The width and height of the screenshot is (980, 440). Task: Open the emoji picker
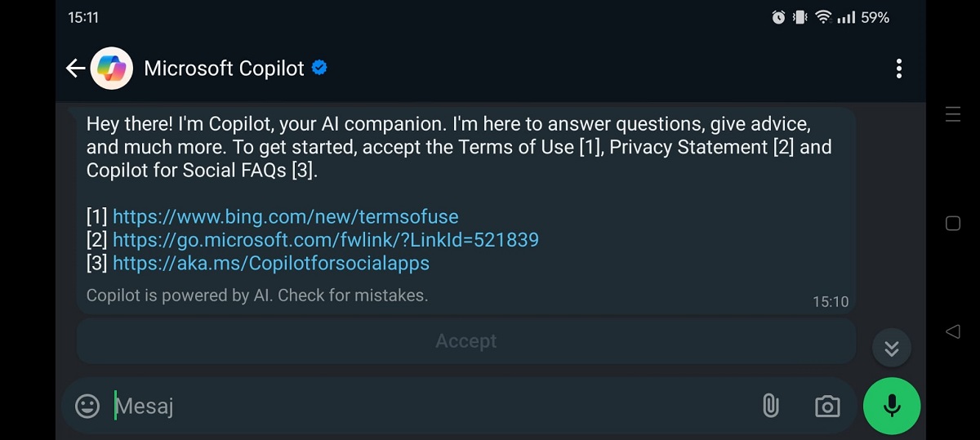point(87,406)
